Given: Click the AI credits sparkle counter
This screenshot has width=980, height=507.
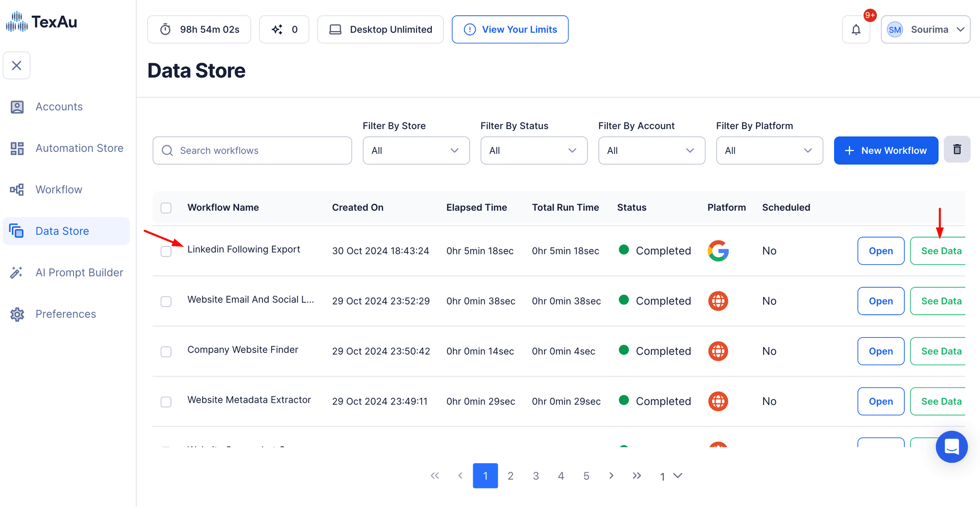Looking at the screenshot, I should coord(284,30).
